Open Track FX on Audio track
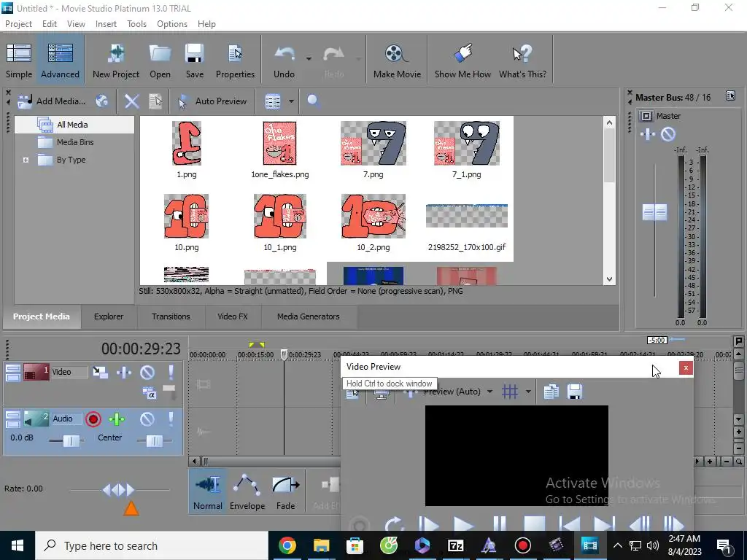 (x=117, y=419)
